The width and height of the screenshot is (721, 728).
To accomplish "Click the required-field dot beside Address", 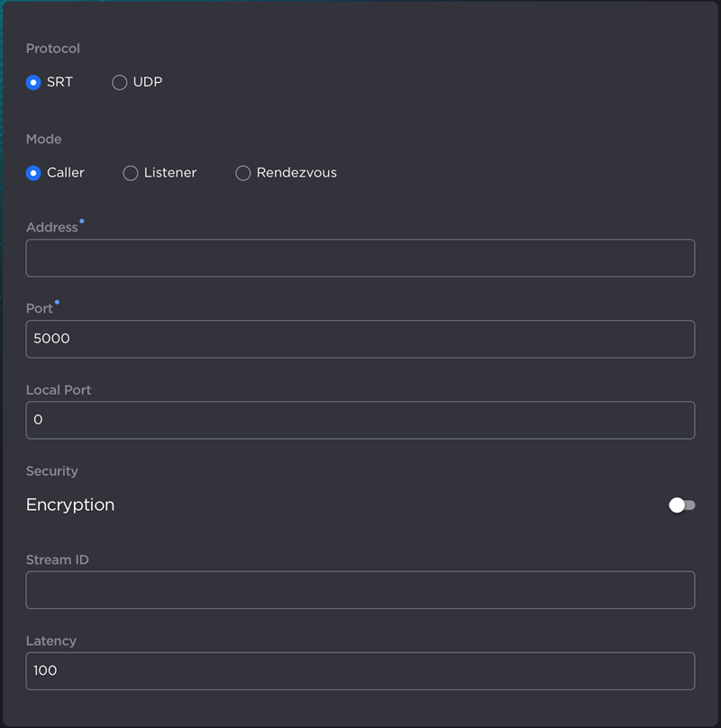I will [81, 220].
